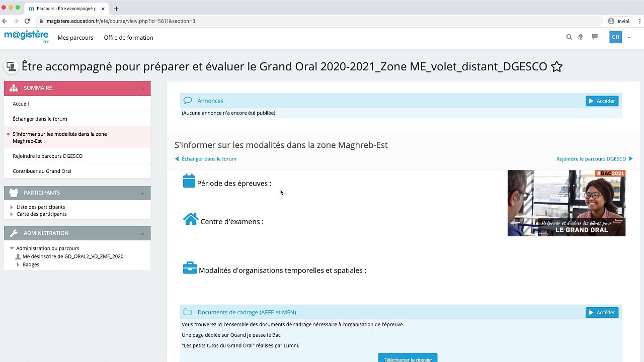Open the search magnifier icon
Image resolution: width=644 pixels, height=362 pixels.
pos(569,37)
